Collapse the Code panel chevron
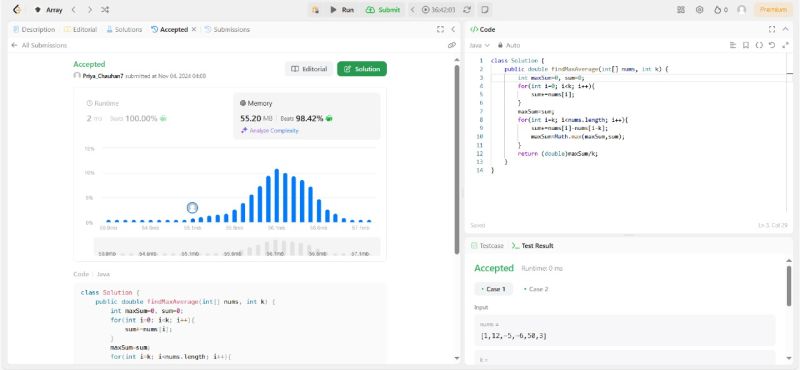The image size is (800, 370). click(785, 30)
